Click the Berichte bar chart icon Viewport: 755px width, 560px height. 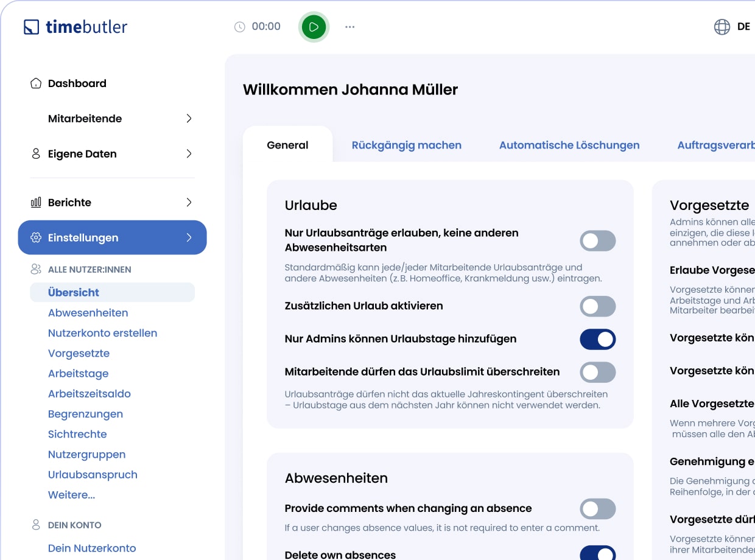36,202
